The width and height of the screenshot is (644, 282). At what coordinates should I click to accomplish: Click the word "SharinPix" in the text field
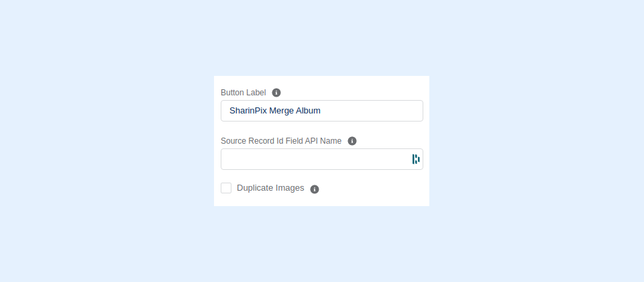248,111
